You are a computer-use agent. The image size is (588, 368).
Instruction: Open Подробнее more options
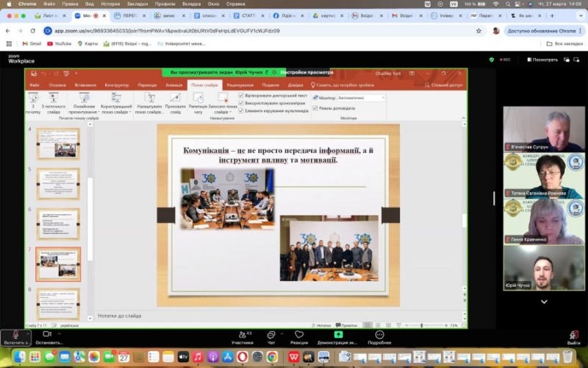coord(379,335)
